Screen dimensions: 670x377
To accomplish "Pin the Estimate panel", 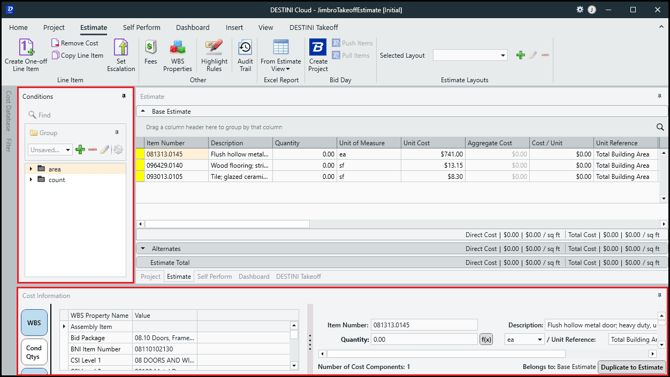I will (659, 96).
